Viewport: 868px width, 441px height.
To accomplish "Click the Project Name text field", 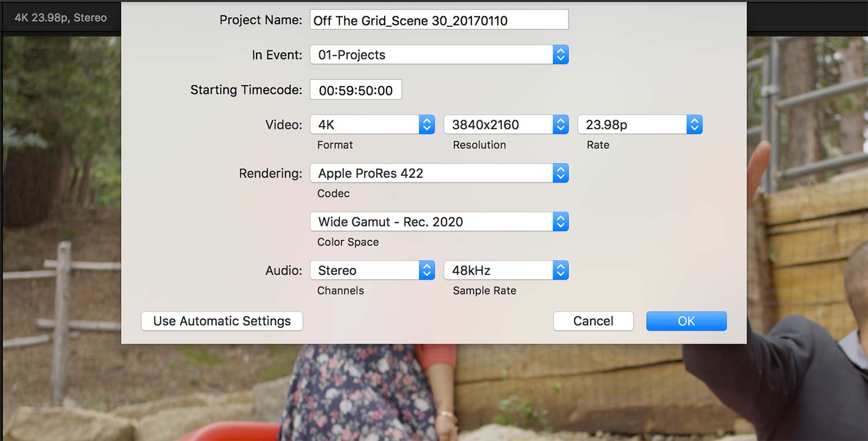I will pyautogui.click(x=439, y=20).
